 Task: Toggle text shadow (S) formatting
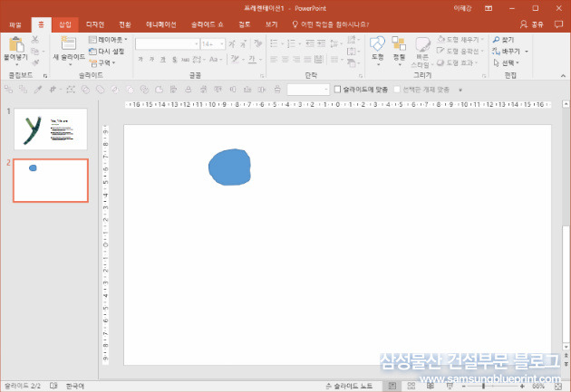pyautogui.click(x=174, y=59)
